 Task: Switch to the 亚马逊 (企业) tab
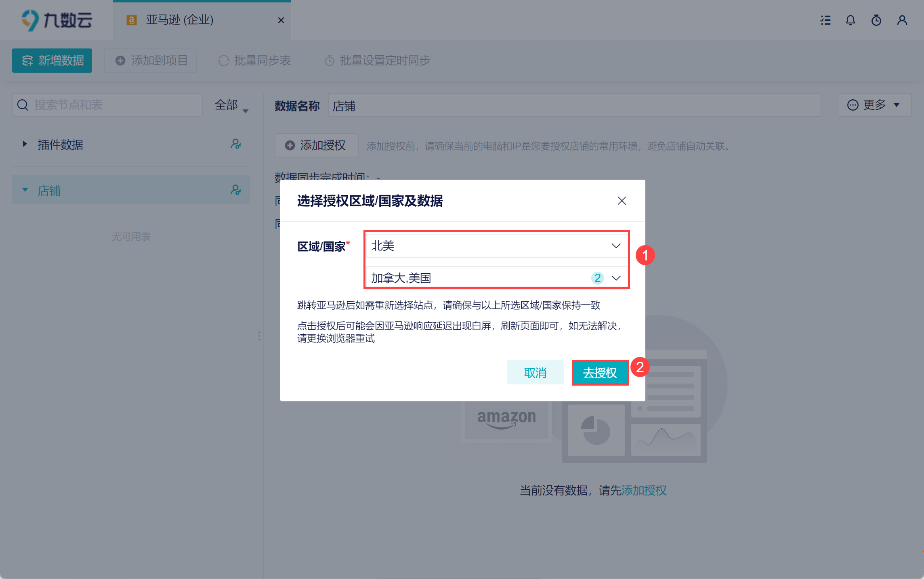(x=180, y=20)
